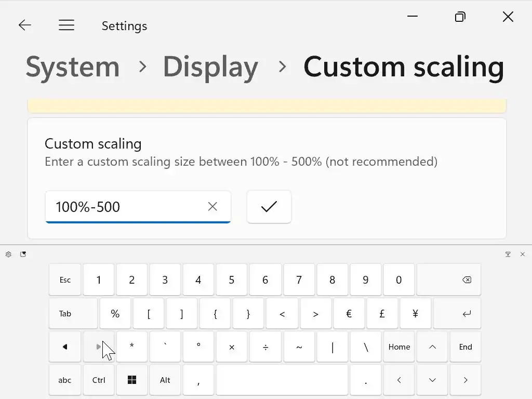Screen dimensions: 532x399
Task: Click inside the custom scaling input field
Action: [x=125, y=207]
